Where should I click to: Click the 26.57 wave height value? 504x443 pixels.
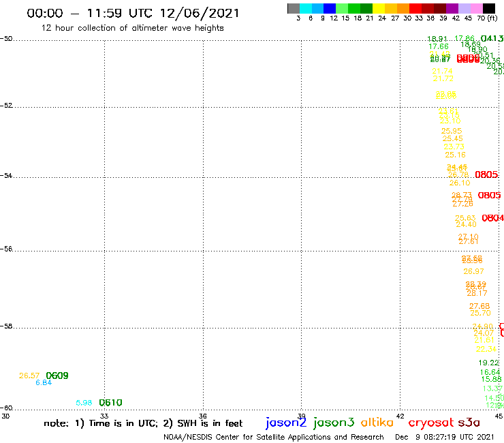coord(29,376)
